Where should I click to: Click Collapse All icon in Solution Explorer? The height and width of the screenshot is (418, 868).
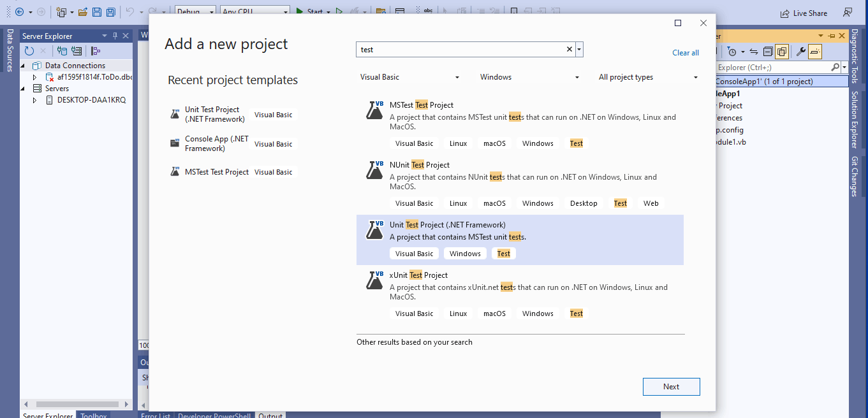click(x=768, y=52)
